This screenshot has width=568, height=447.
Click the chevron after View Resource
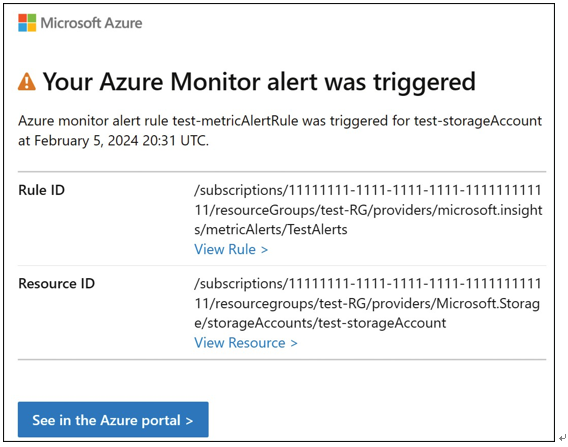click(294, 343)
